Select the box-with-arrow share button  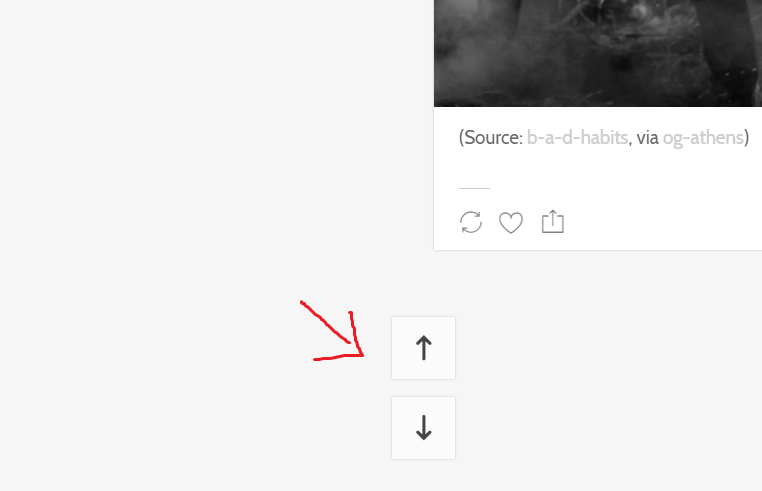pyautogui.click(x=553, y=222)
